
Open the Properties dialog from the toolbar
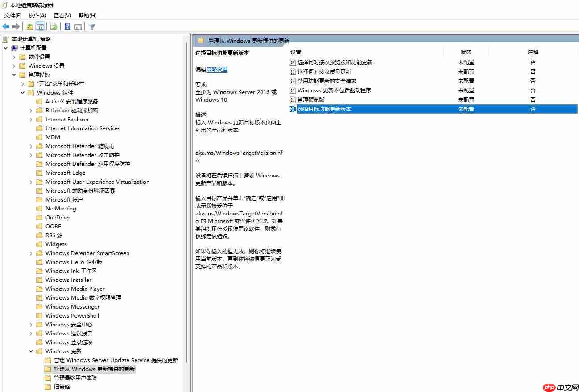pyautogui.click(x=29, y=26)
